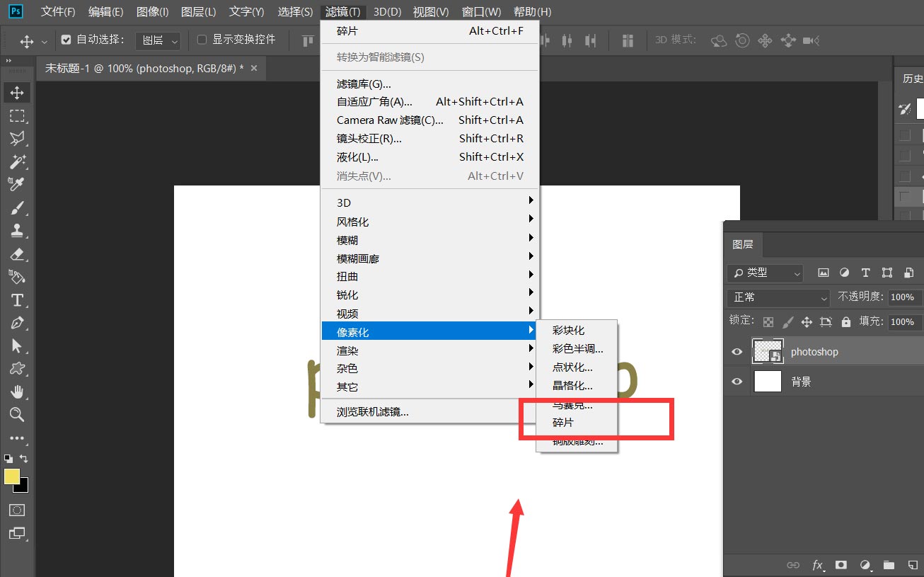Click the yellow foreground color swatch

[x=11, y=476]
